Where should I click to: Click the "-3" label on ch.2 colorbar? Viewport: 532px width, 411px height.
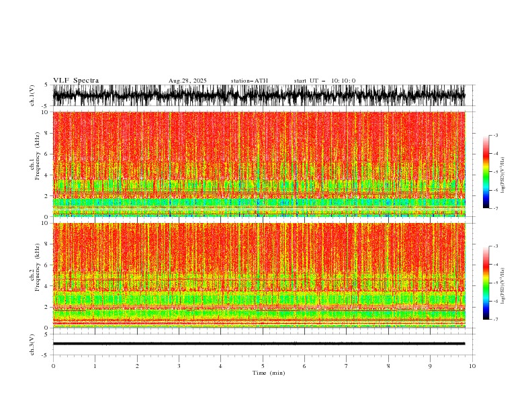click(x=496, y=246)
